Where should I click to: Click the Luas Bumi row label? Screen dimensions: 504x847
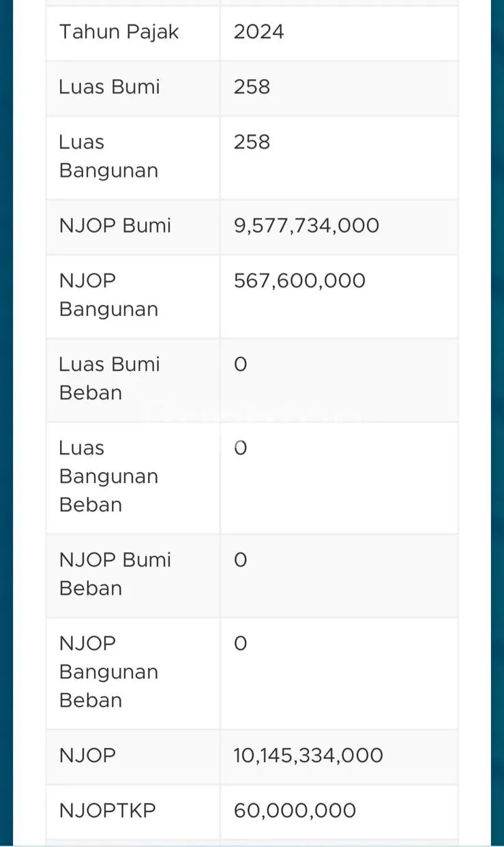pyautogui.click(x=109, y=87)
